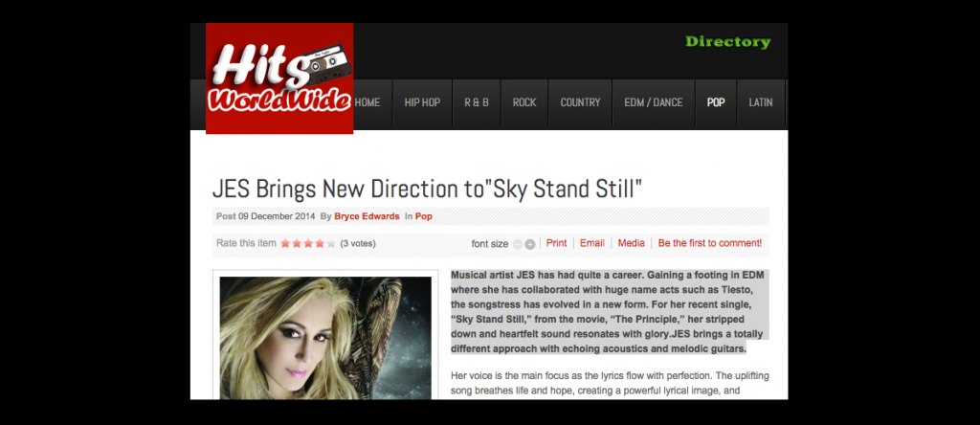Select the ROCK menu item
Viewport: 980px width, 425px height.
pyautogui.click(x=524, y=103)
